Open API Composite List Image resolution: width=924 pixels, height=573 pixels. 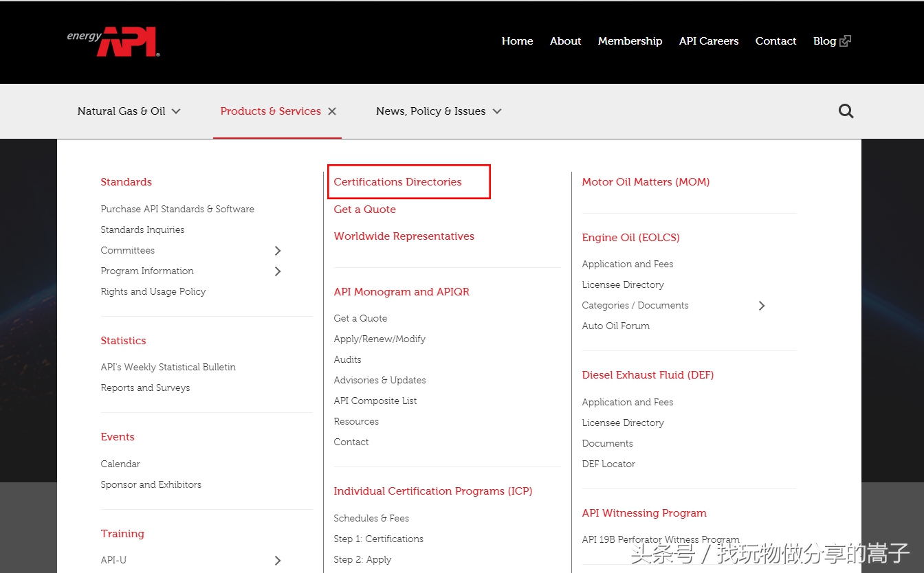[x=375, y=401]
